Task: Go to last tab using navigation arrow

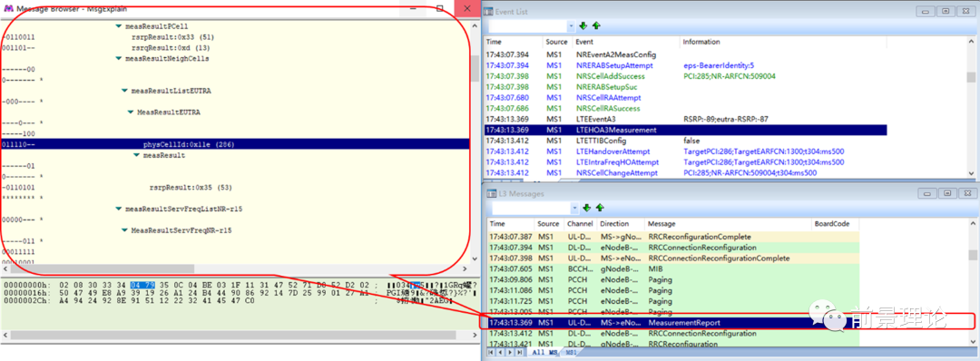Action: [x=519, y=353]
